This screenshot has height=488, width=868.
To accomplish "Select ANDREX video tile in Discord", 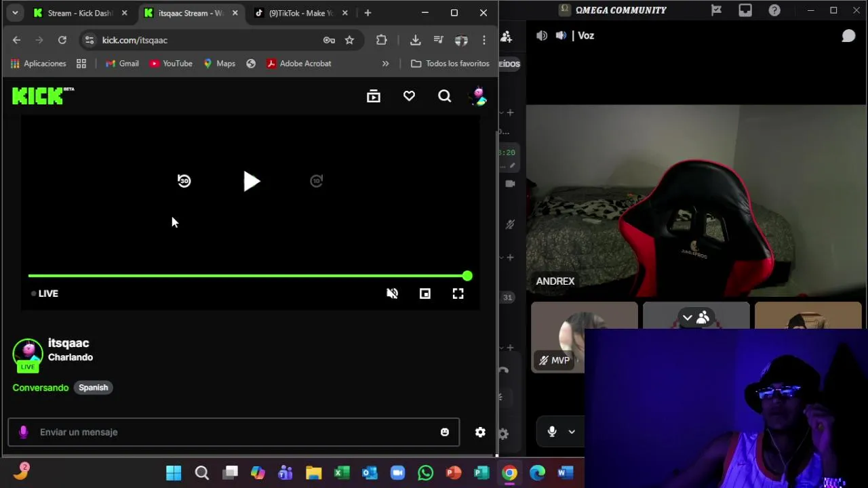I will pyautogui.click(x=696, y=201).
